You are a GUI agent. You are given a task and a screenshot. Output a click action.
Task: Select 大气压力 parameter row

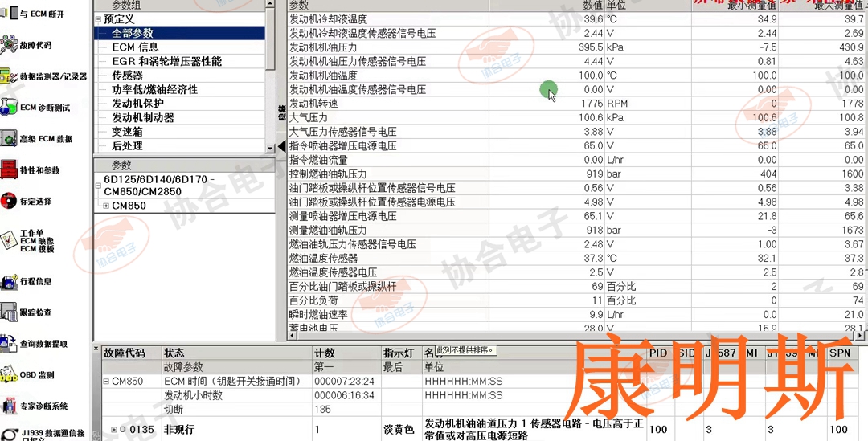[575, 118]
